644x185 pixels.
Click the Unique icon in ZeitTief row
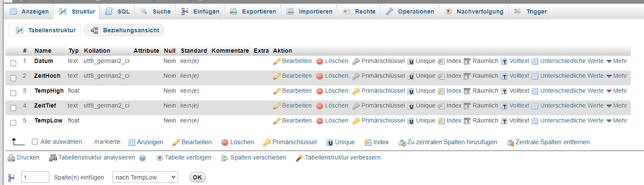tap(411, 106)
